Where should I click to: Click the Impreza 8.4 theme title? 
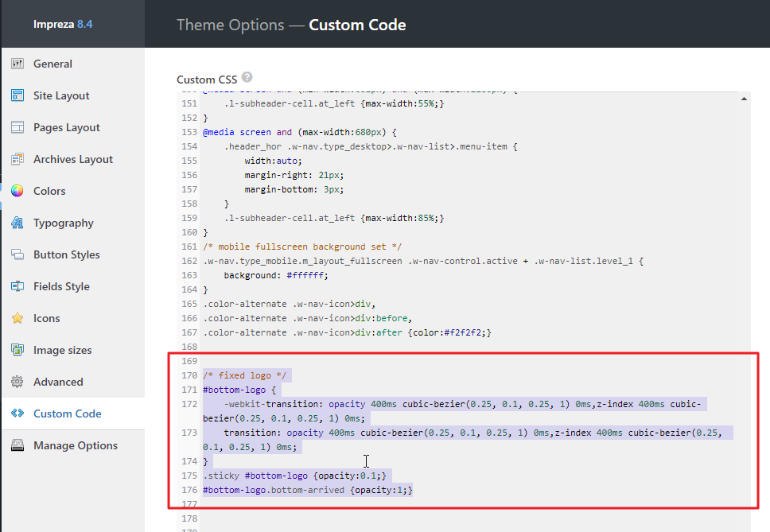[x=63, y=24]
